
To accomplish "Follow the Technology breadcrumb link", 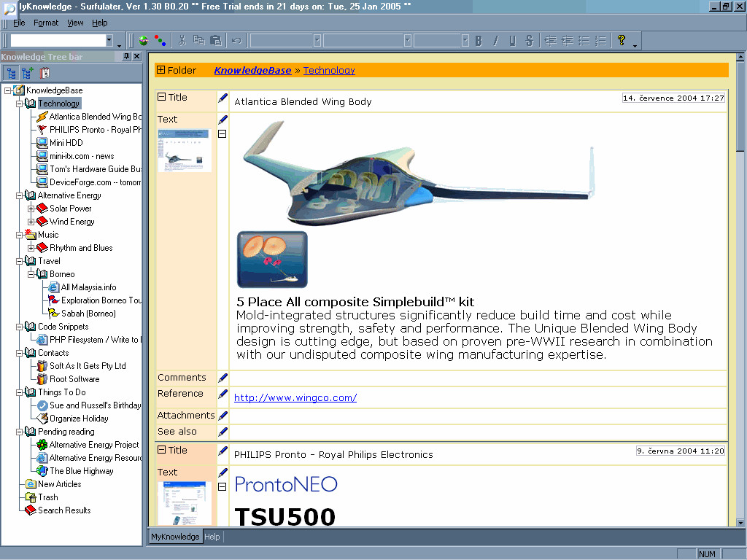I will (x=329, y=71).
